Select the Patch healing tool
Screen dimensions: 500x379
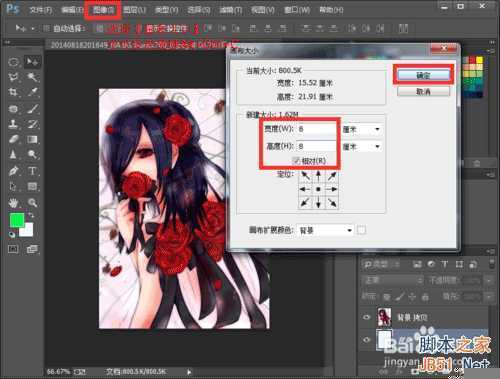pos(14,109)
